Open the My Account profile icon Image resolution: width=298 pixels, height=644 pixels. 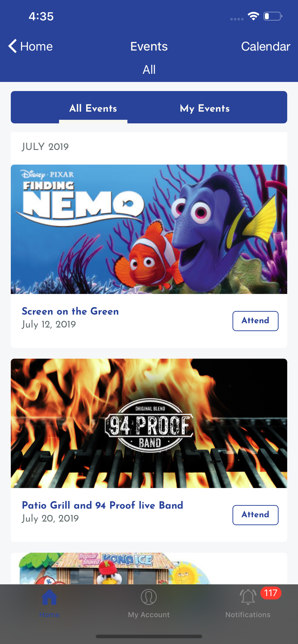point(149,597)
